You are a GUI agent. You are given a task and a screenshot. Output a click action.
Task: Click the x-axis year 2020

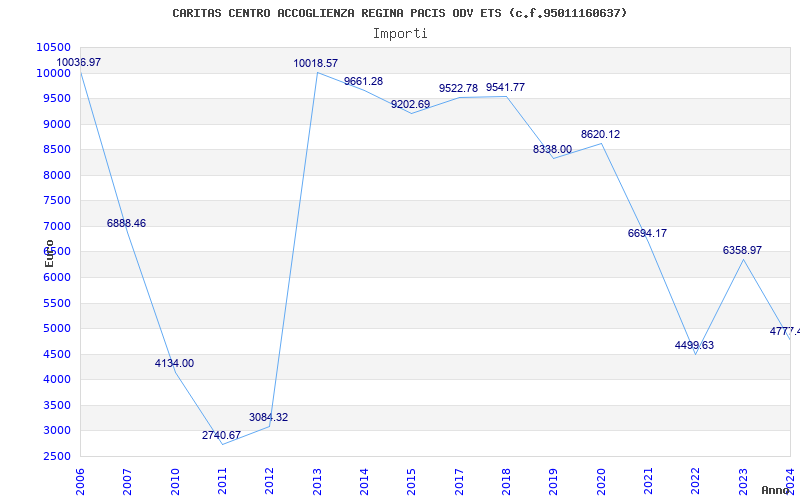pos(601,482)
